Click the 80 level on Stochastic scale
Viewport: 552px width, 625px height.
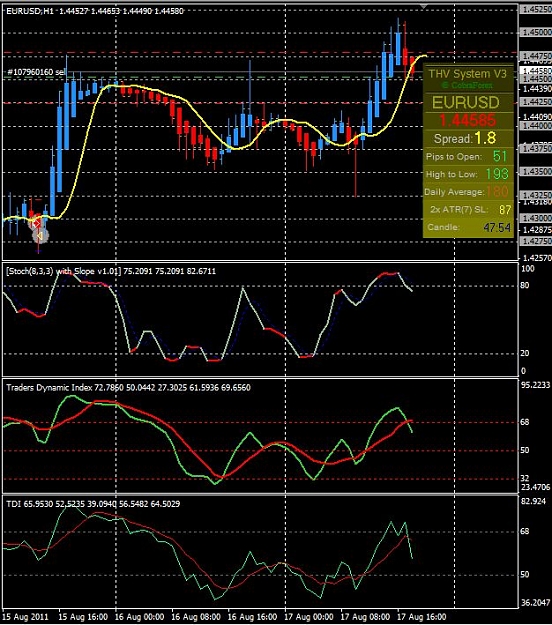(x=525, y=285)
